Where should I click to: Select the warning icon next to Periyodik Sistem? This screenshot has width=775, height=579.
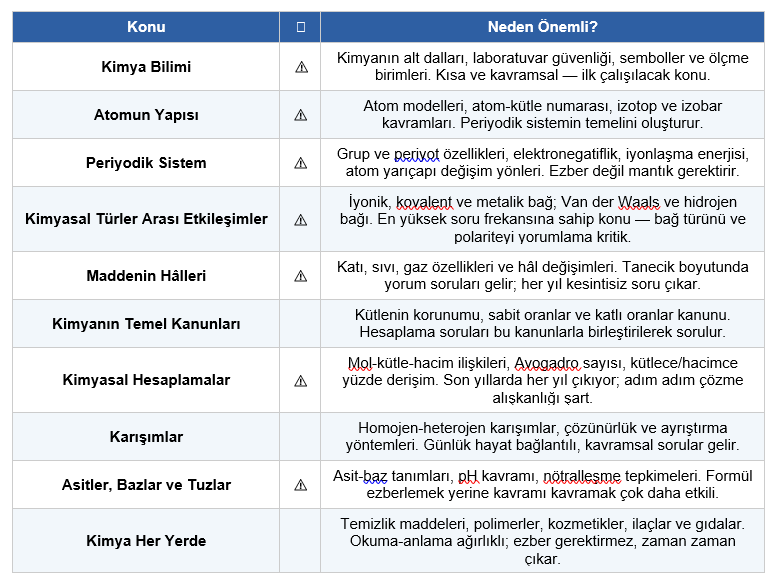point(301,163)
